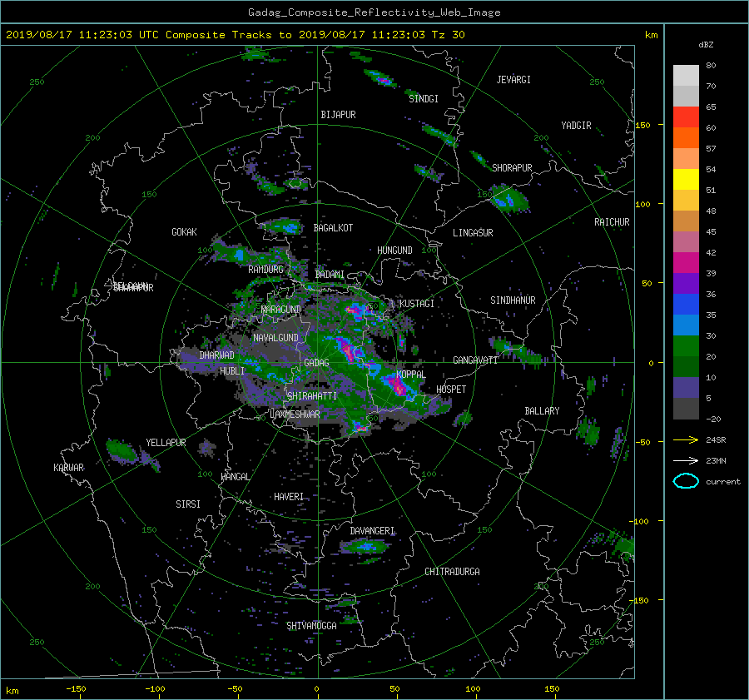This screenshot has height=700, width=749.
Task: Click the 51 dBZ yellow legend swatch
Action: point(686,180)
